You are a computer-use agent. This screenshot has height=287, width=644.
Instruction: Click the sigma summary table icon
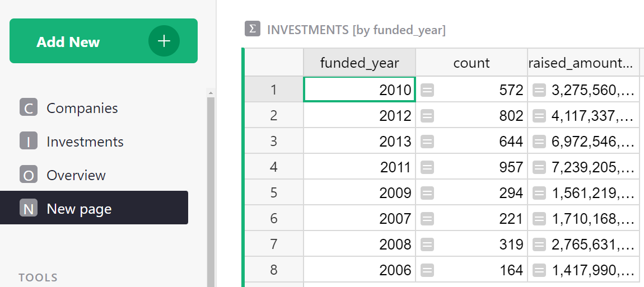253,29
